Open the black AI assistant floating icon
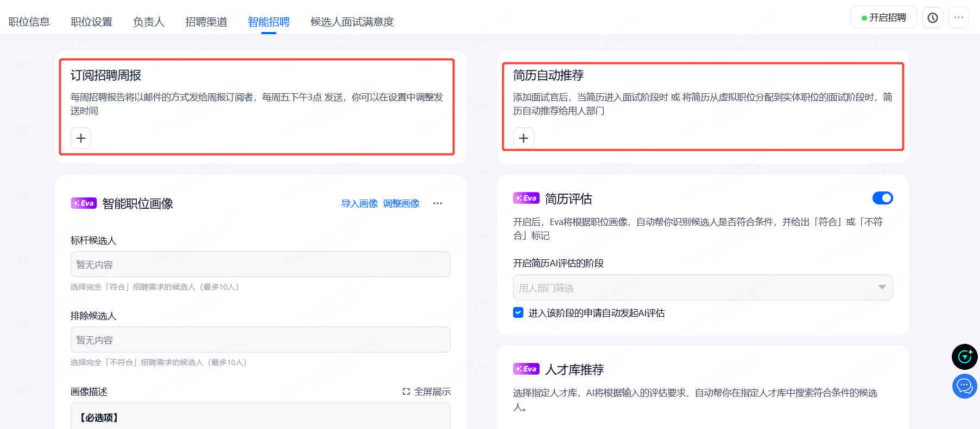The width and height of the screenshot is (980, 429). click(x=964, y=356)
